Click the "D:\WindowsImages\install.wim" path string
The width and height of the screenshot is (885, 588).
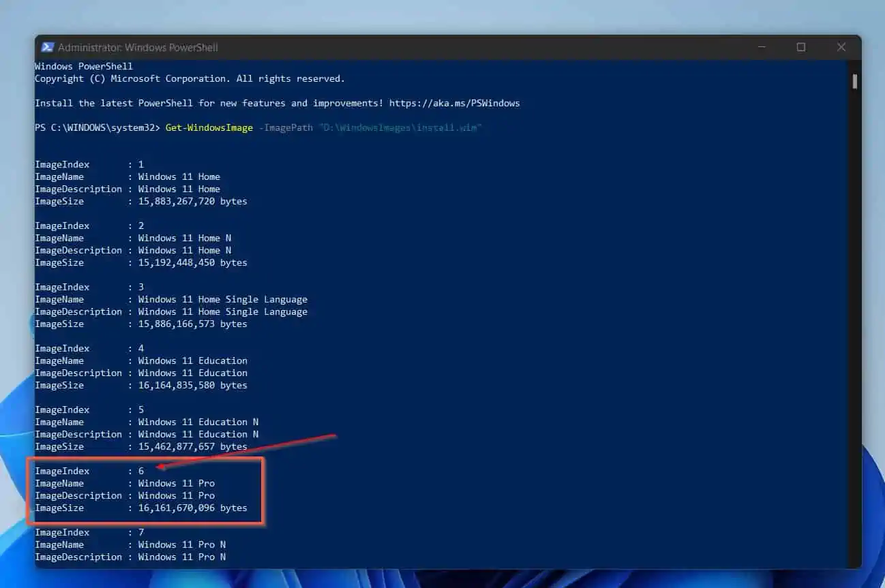tap(400, 128)
